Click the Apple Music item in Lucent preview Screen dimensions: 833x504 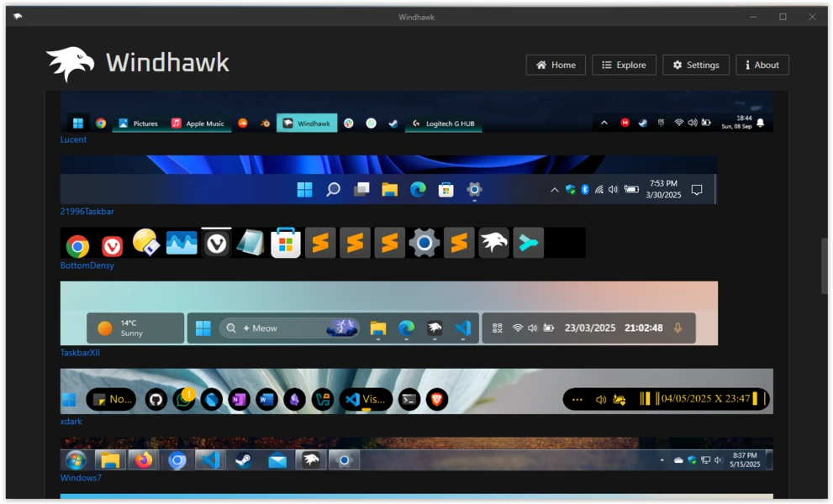pyautogui.click(x=198, y=123)
